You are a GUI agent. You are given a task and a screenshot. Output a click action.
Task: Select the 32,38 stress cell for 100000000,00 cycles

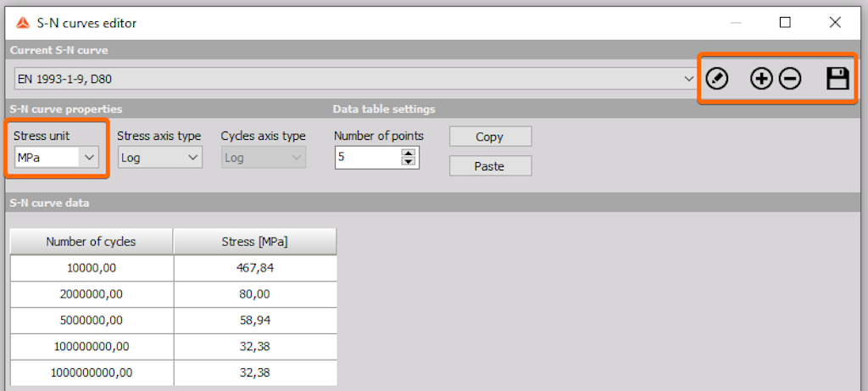pyautogui.click(x=254, y=346)
